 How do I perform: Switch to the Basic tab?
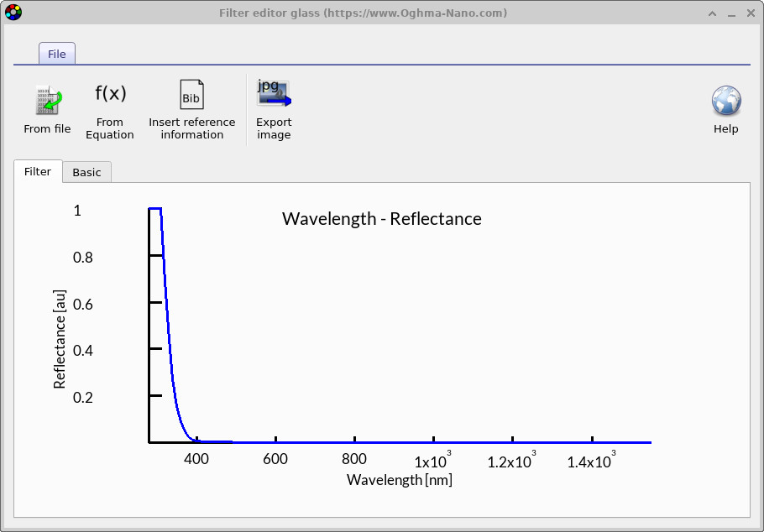(x=86, y=172)
